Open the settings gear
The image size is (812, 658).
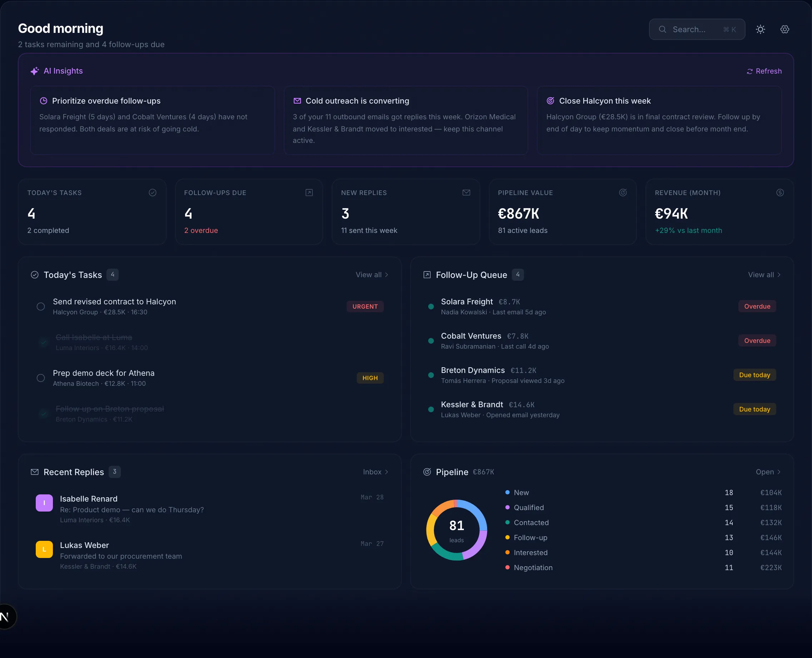[784, 29]
